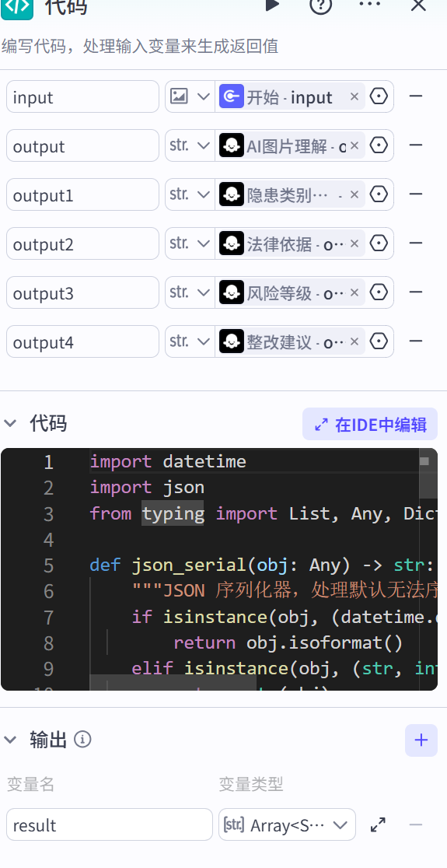
Task: Collapse the 代码 section chevron
Action: (x=10, y=423)
